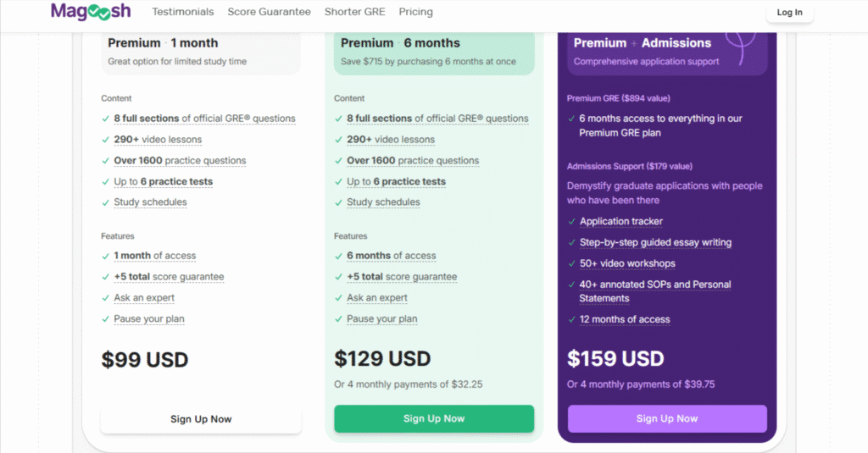This screenshot has height=453, width=868.
Task: Click the checkmark beside "50+ video workshops"
Action: click(571, 263)
